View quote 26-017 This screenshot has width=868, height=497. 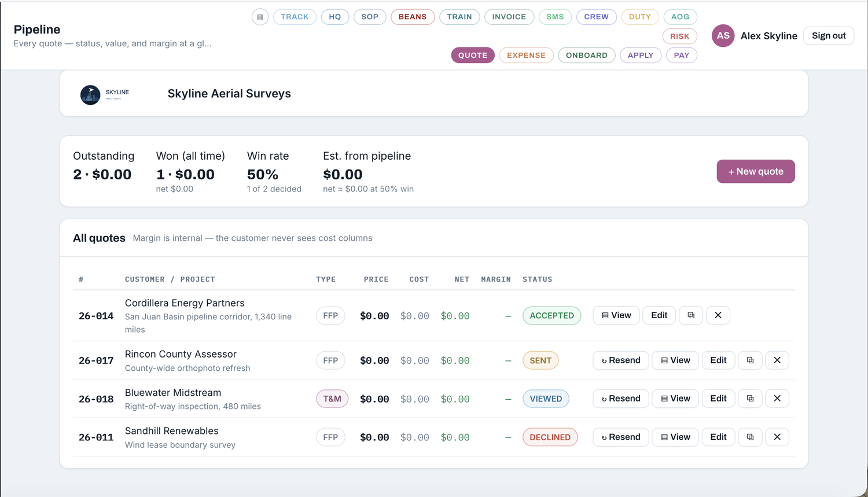(675, 360)
